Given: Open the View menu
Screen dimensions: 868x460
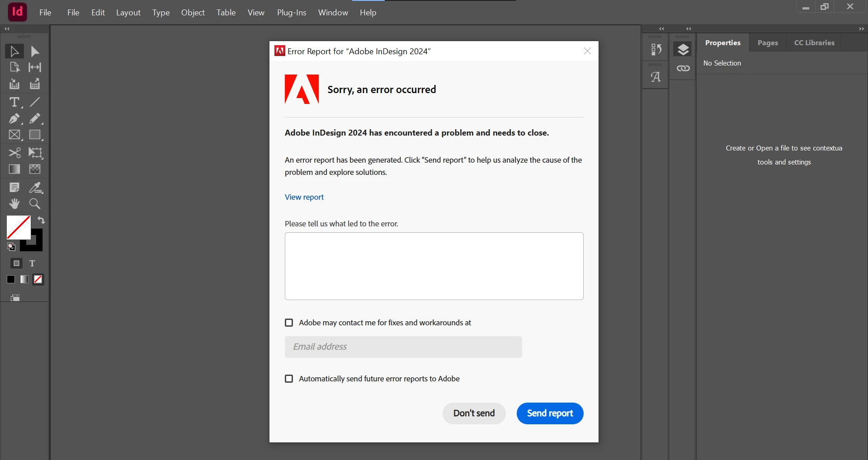Looking at the screenshot, I should click(x=256, y=13).
